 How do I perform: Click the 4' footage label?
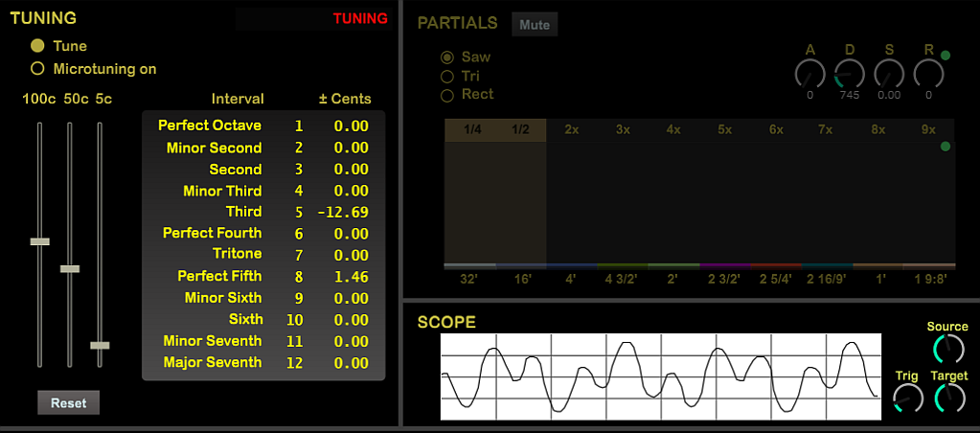point(571,280)
